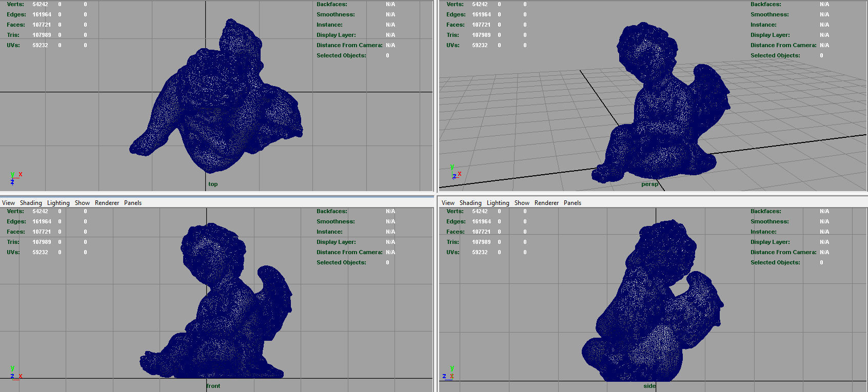Open the Lighting menu in the front panel
This screenshot has width=868, height=392.
point(58,203)
